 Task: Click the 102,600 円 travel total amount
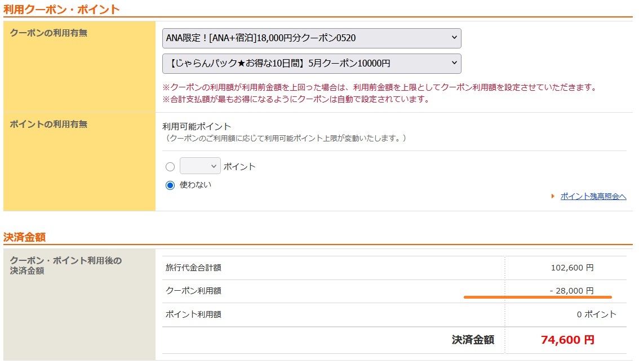pyautogui.click(x=572, y=268)
